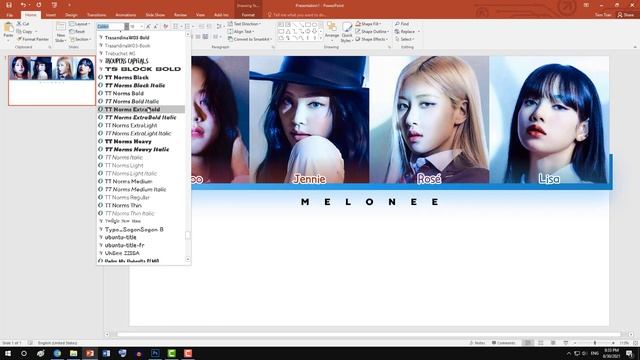
Task: Open the Layout dropdown
Action: 80,24
